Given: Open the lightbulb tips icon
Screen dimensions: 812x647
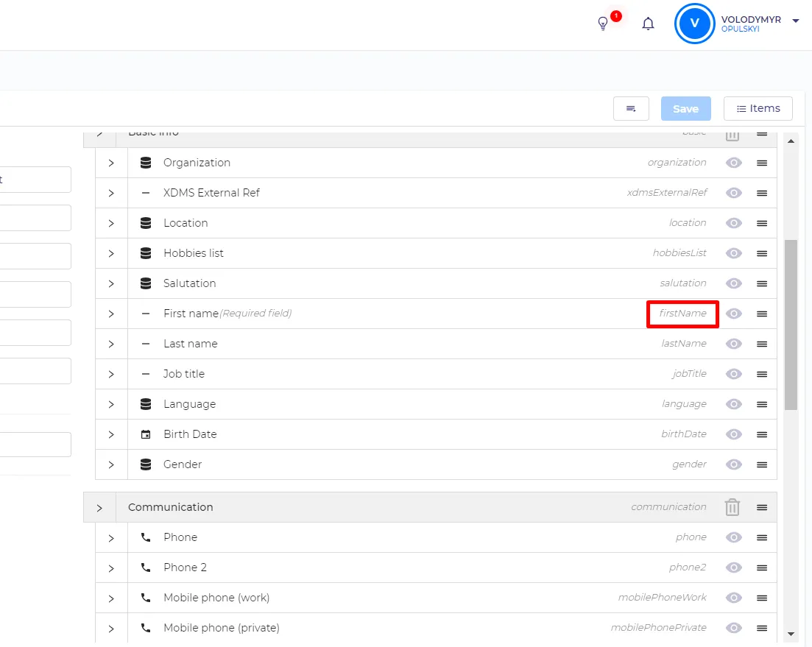Looking at the screenshot, I should click(x=603, y=24).
